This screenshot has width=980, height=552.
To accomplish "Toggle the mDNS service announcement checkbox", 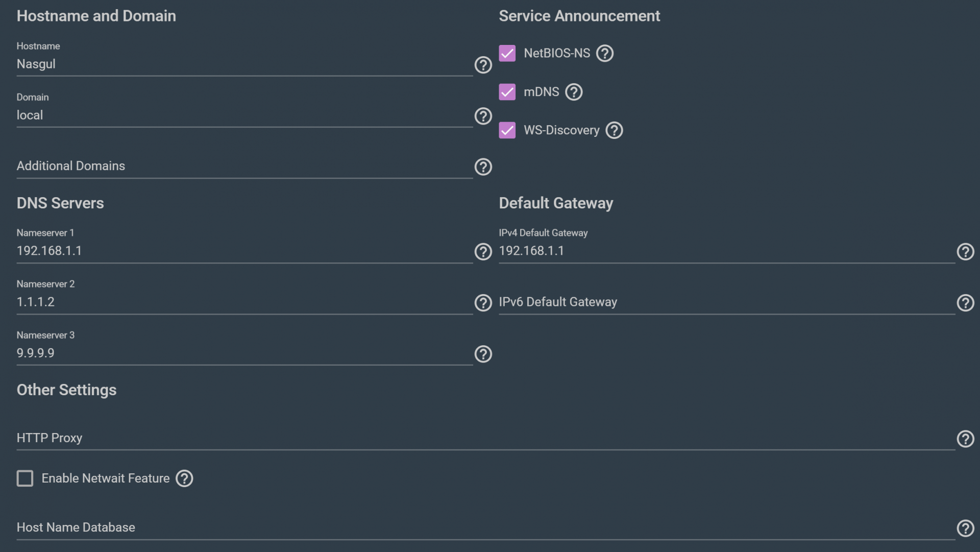I will click(507, 92).
